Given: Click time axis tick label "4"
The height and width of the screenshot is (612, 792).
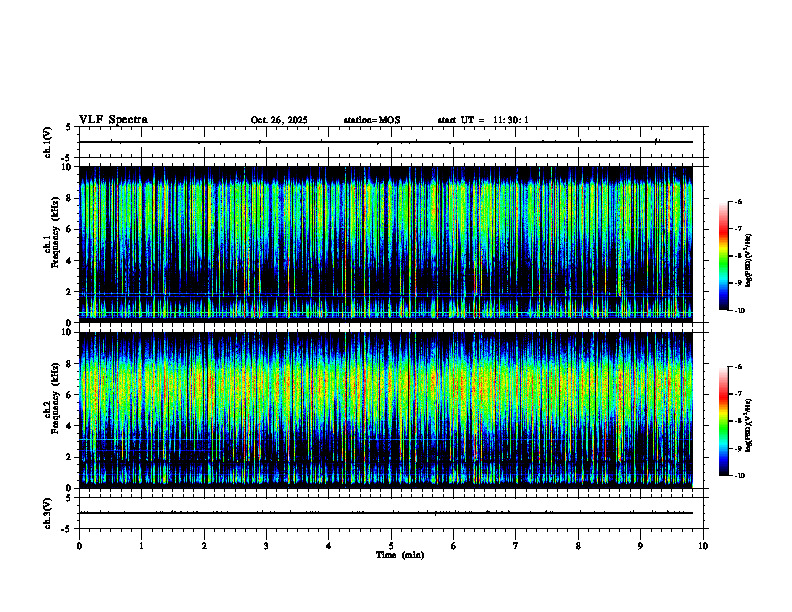Looking at the screenshot, I should [x=329, y=546].
